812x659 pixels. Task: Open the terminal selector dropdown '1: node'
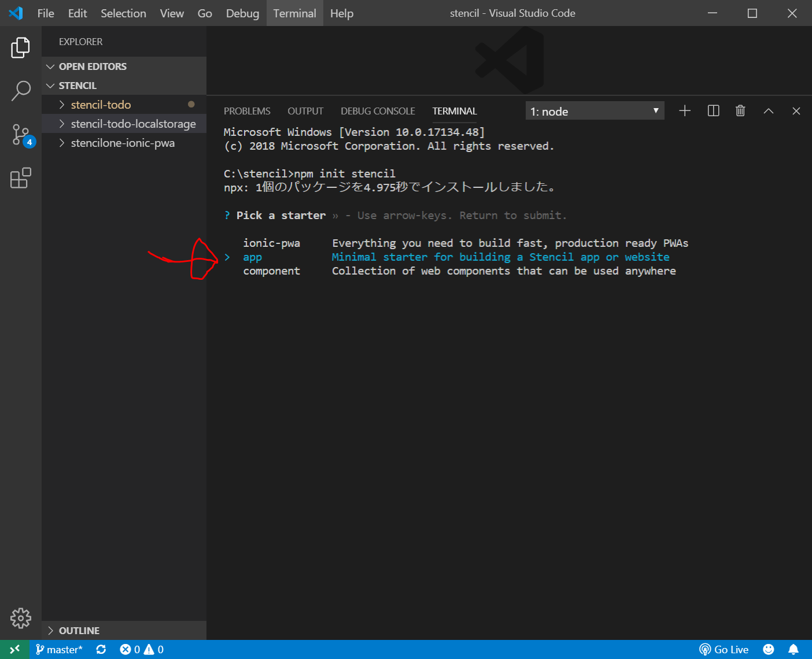pos(595,111)
